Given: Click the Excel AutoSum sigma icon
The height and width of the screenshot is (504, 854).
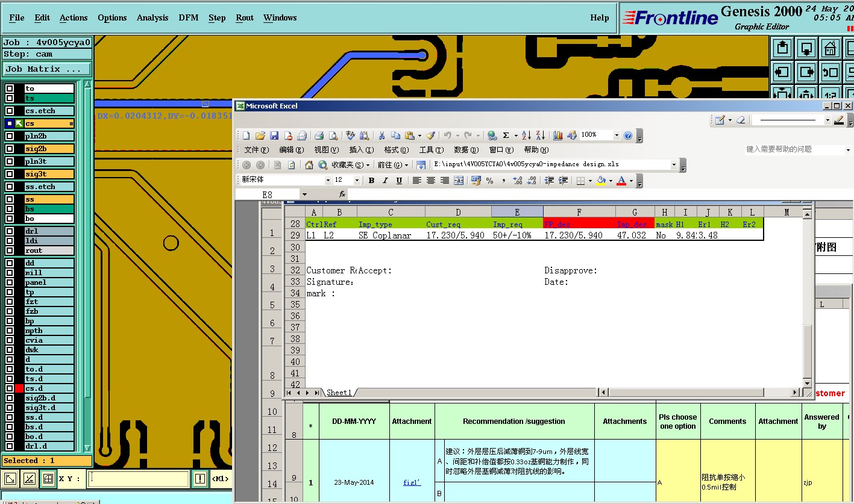Looking at the screenshot, I should tap(506, 135).
